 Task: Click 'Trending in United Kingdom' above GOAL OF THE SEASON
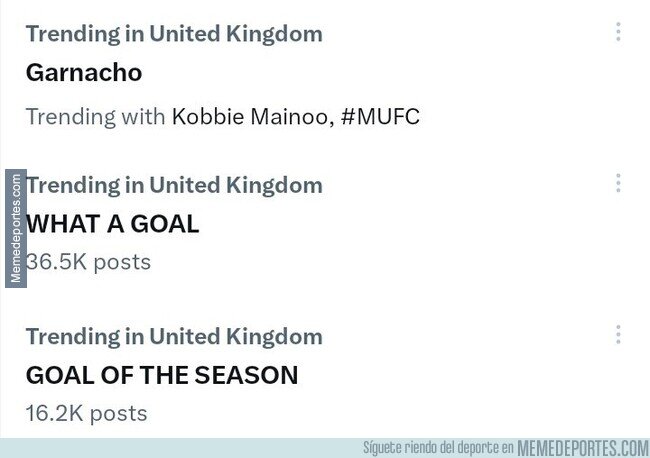point(174,337)
